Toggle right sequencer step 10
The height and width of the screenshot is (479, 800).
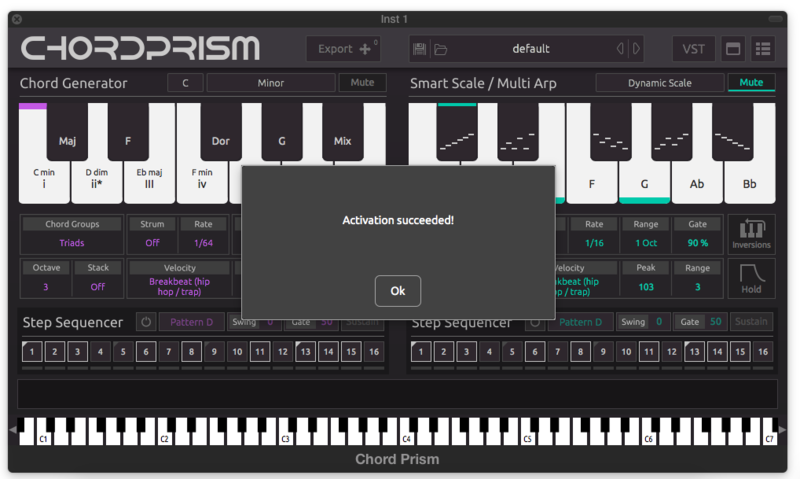[626, 351]
